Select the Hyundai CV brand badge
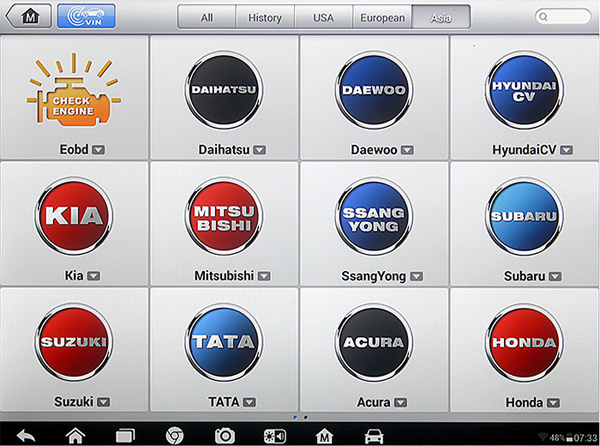 tap(524, 90)
